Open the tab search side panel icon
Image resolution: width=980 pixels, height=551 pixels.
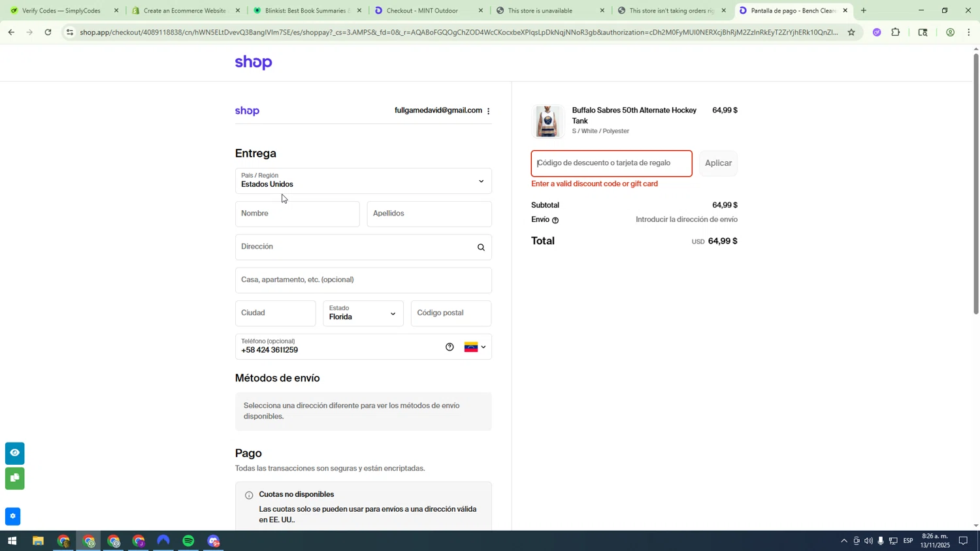(x=923, y=32)
